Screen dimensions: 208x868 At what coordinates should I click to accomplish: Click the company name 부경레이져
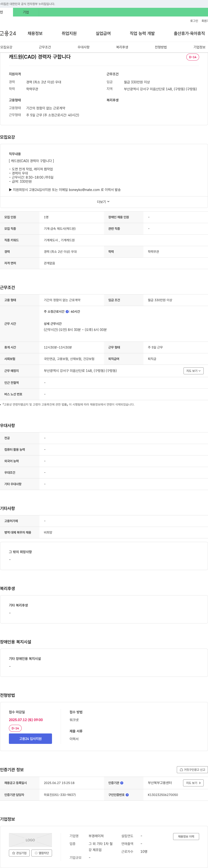96,836
